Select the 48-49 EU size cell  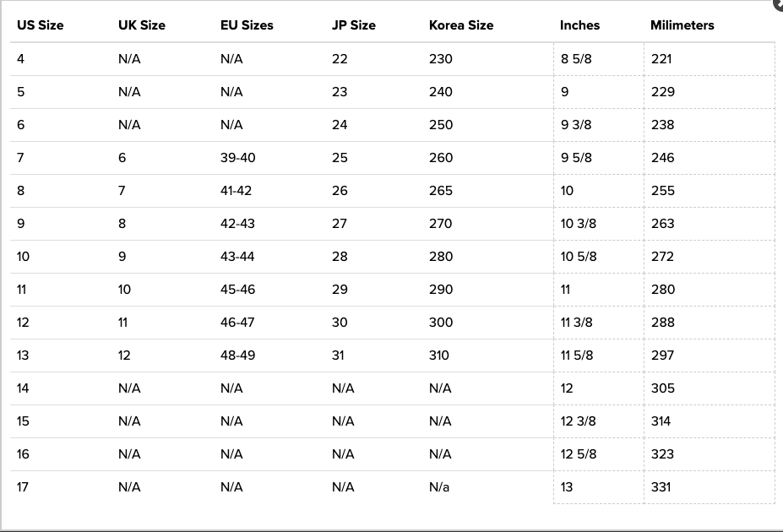[x=237, y=356]
